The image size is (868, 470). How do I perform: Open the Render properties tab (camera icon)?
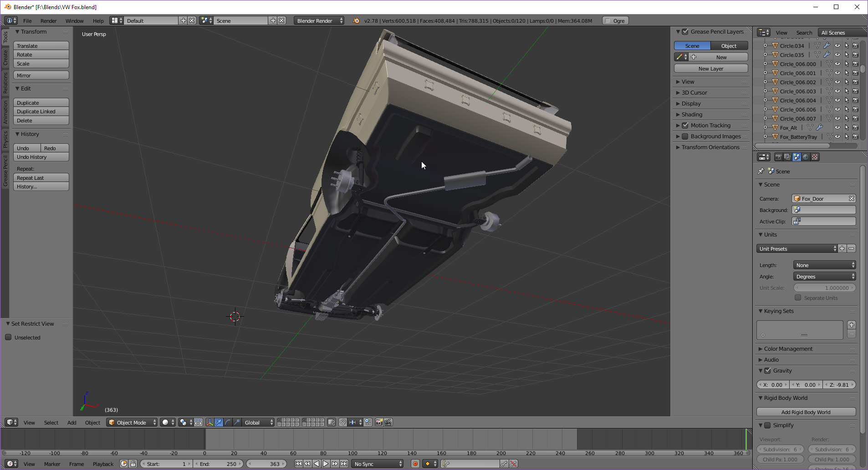pyautogui.click(x=779, y=157)
